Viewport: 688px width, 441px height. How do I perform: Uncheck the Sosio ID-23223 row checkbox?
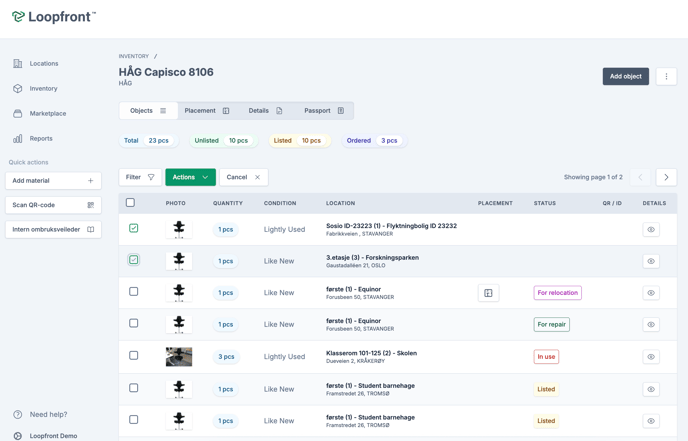[133, 228]
